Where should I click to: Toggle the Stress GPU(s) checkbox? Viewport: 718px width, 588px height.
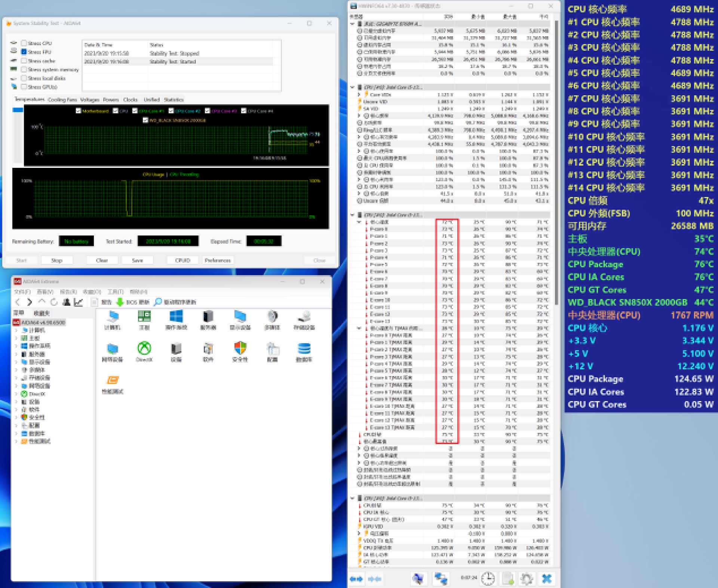coord(24,87)
